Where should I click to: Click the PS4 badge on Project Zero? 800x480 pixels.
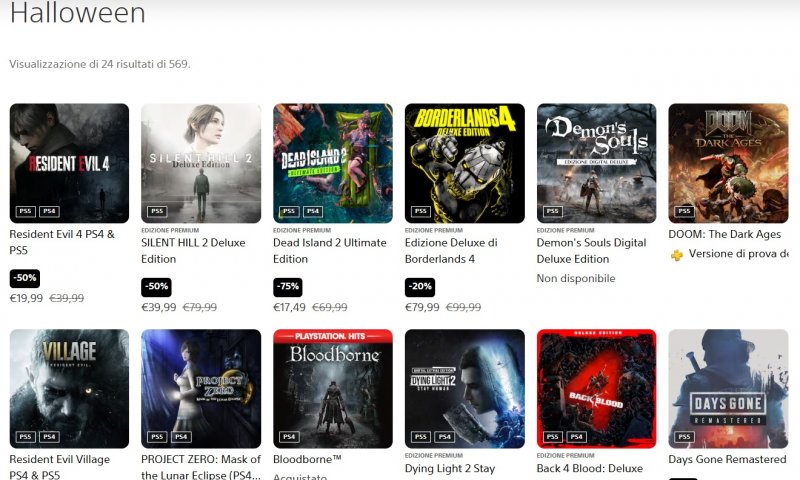pyautogui.click(x=181, y=437)
